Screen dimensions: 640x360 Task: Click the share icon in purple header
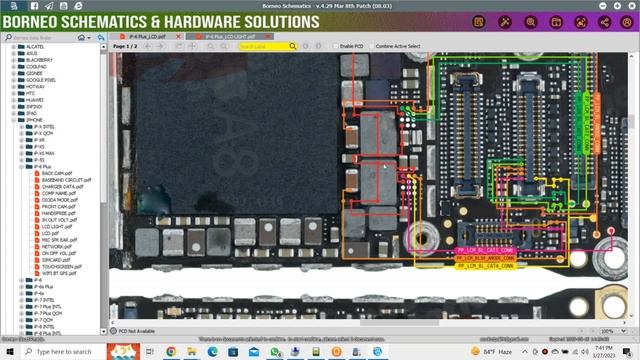pos(605,22)
